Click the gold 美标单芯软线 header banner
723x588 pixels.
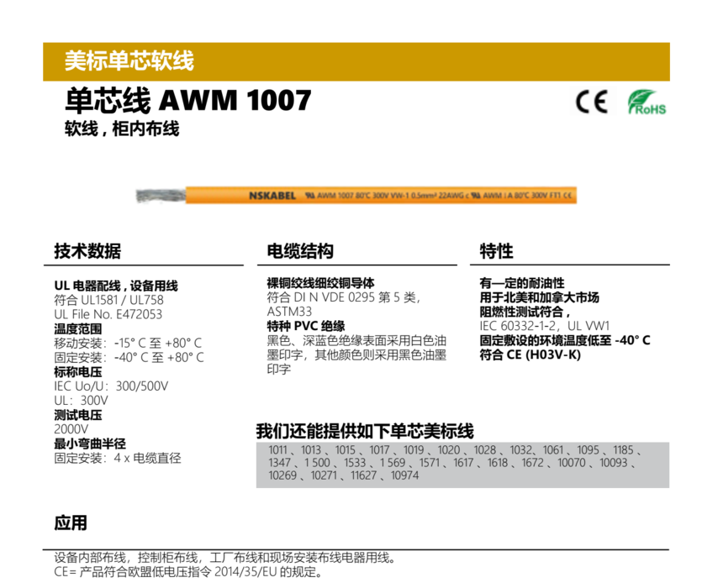[x=356, y=61]
